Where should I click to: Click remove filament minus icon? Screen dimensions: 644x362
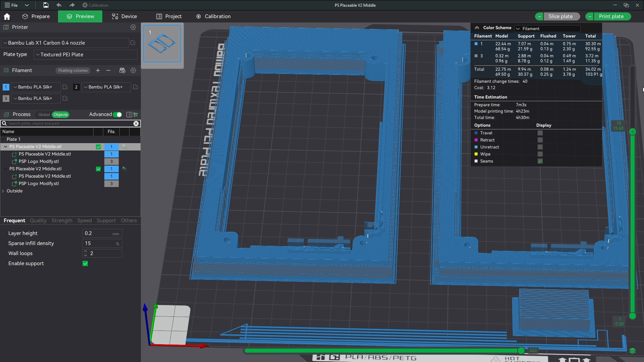click(108, 70)
